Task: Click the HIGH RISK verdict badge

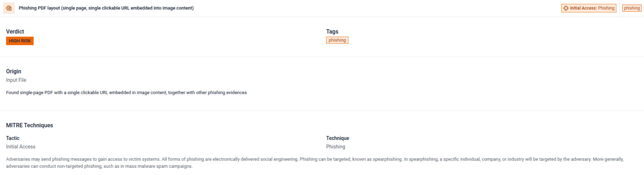Action: (x=20, y=41)
